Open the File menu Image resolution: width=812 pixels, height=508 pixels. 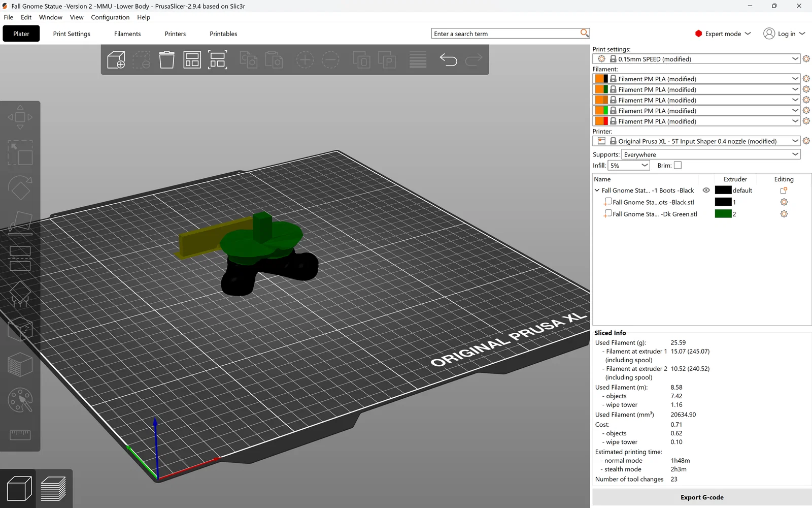pyautogui.click(x=9, y=17)
